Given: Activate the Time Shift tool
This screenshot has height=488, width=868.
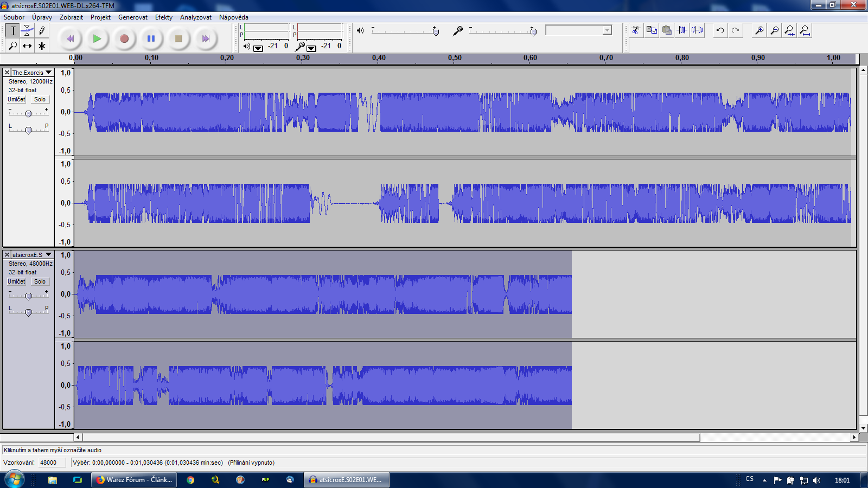Looking at the screenshot, I should coord(27,46).
